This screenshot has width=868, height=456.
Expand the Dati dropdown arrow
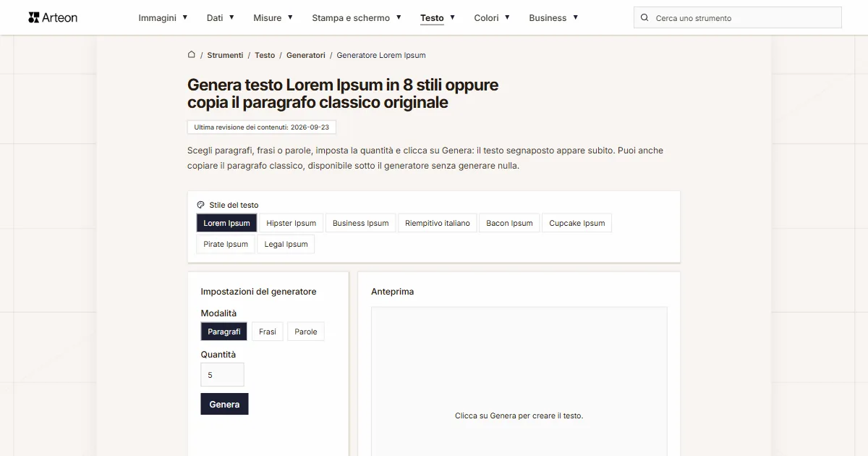coord(231,17)
